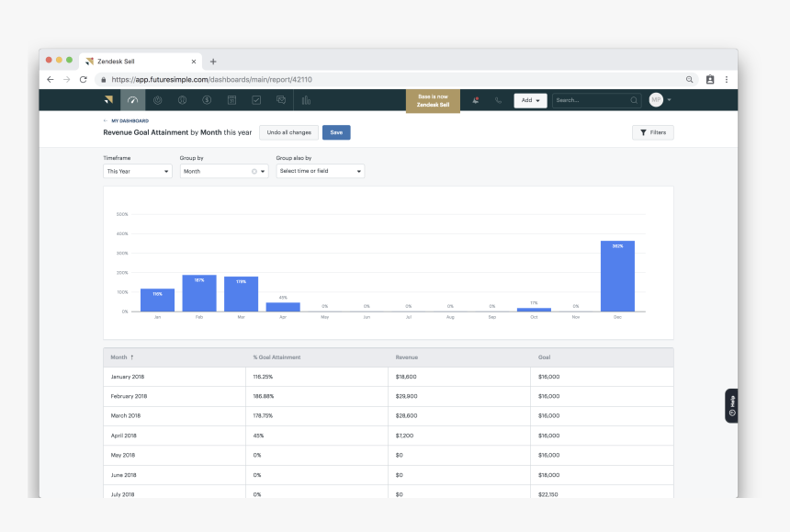Click the Goal column header
The height and width of the screenshot is (532, 790).
coord(544,357)
